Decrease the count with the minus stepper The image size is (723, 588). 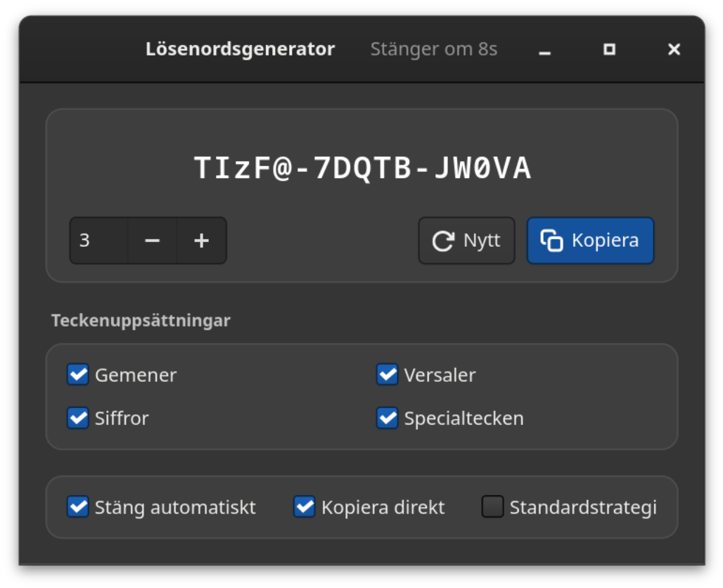coord(152,241)
